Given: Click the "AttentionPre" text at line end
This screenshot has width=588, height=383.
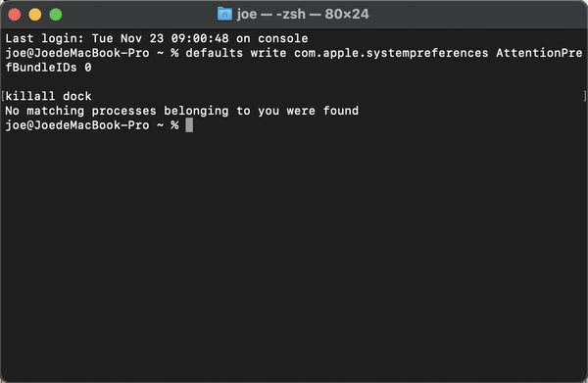Looking at the screenshot, I should pyautogui.click(x=539, y=53).
